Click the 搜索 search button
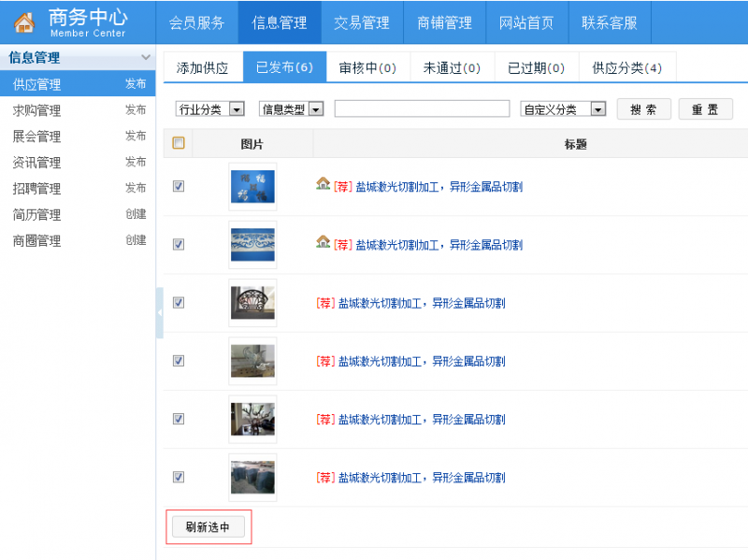 [643, 108]
